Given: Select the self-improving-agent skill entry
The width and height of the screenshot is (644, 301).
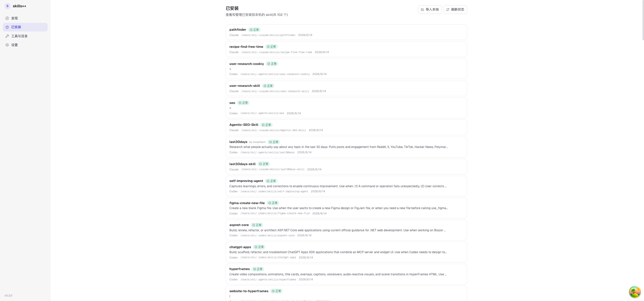Looking at the screenshot, I should pyautogui.click(x=346, y=186).
